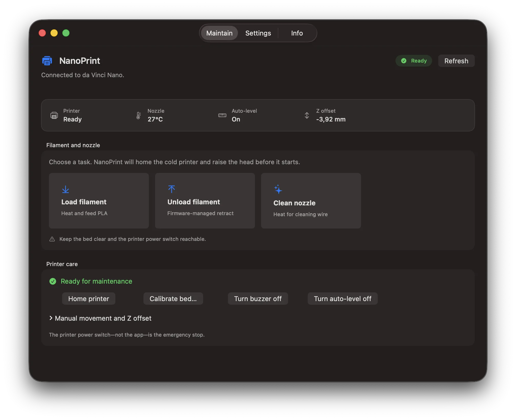Click the nozzle thermometer icon
The height and width of the screenshot is (420, 516).
click(x=139, y=115)
